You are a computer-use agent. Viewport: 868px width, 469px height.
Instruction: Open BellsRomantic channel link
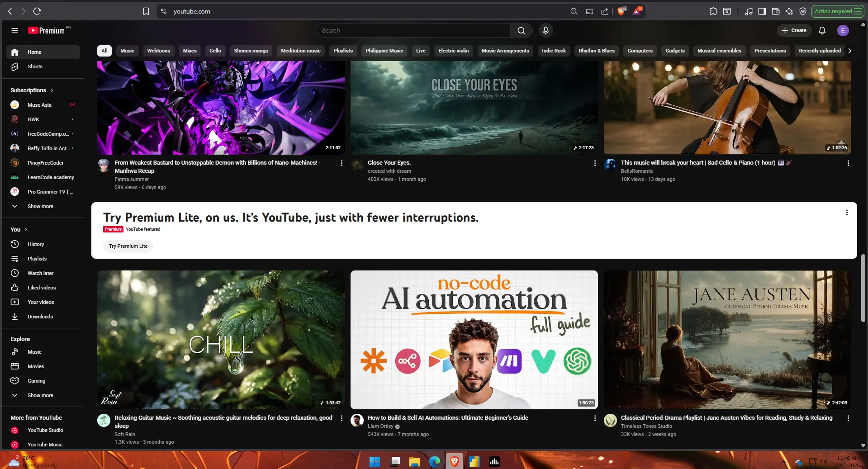(x=637, y=171)
